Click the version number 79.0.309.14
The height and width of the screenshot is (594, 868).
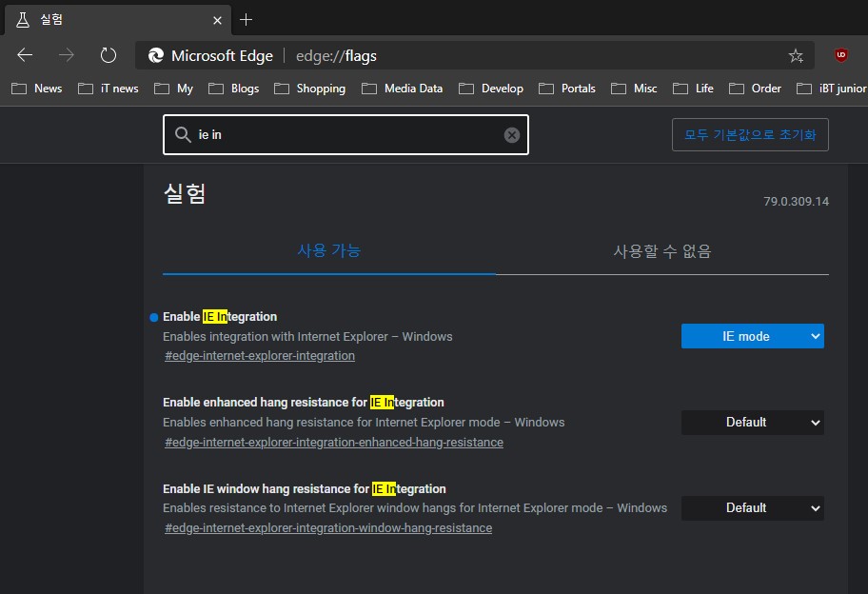point(796,202)
